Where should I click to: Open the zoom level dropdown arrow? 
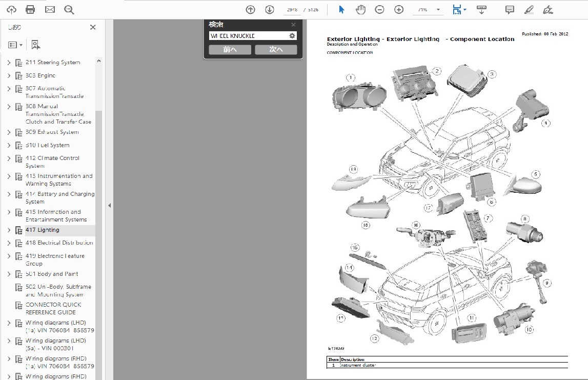click(438, 10)
